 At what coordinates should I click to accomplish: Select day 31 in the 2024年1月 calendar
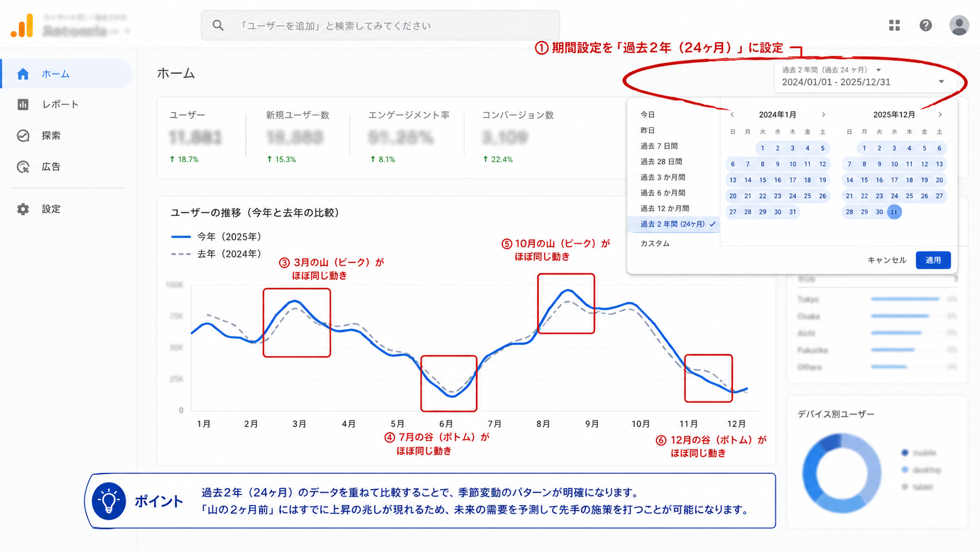pyautogui.click(x=792, y=212)
